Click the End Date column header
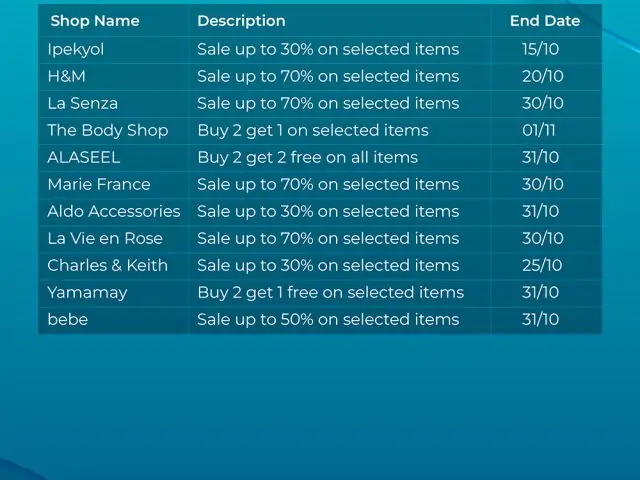The height and width of the screenshot is (480, 640). [545, 21]
